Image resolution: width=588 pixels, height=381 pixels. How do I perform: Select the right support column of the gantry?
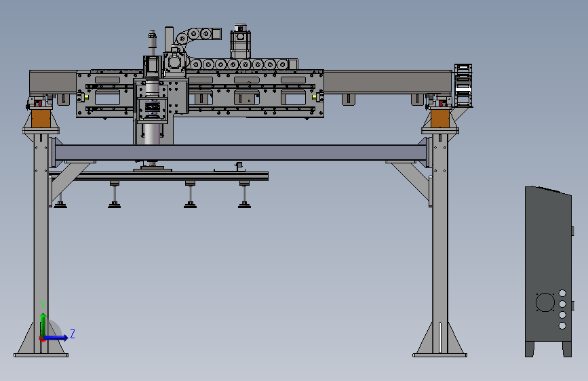(440, 244)
